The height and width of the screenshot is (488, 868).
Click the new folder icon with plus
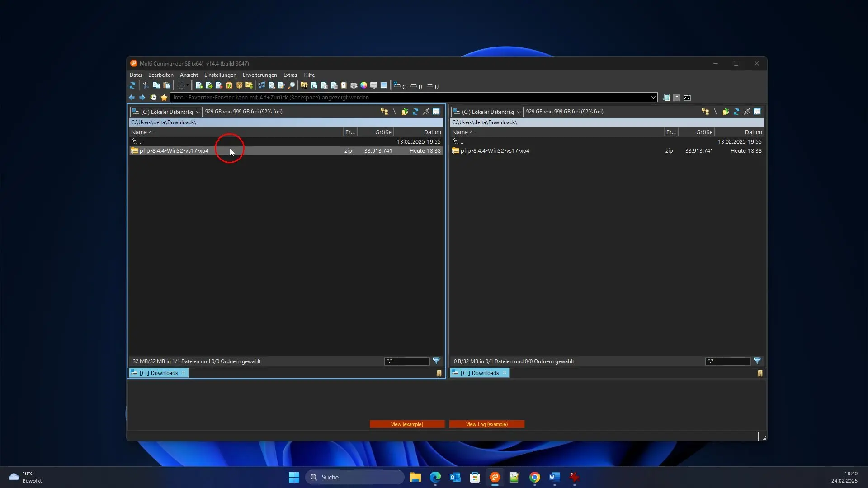249,85
